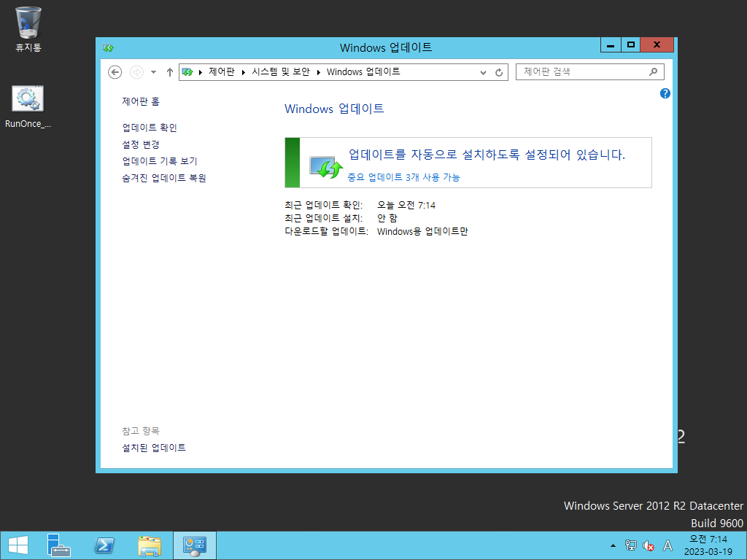Click the Windows 업데이트 page heading
The width and height of the screenshot is (747, 560).
point(334,109)
